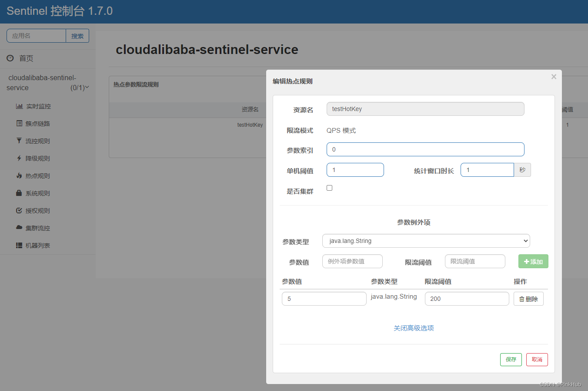Screen dimensions: 588x391
Task: Close the edit hotspot rule dialog
Action: pos(554,77)
